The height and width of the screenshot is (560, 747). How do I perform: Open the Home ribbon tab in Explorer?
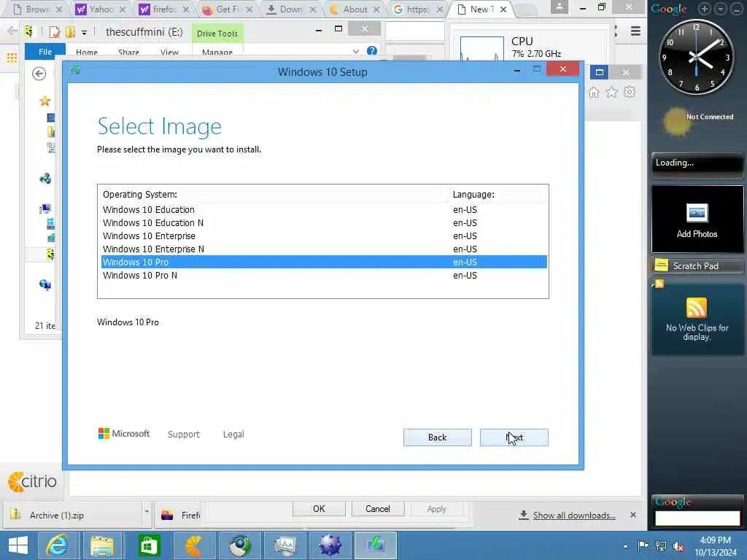point(86,52)
